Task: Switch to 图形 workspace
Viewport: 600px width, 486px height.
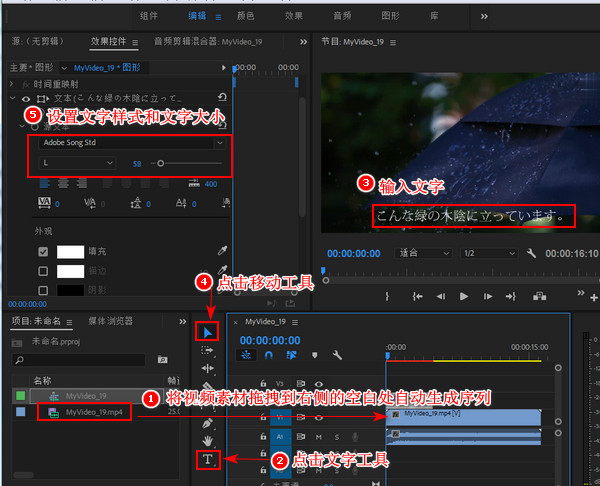Action: click(390, 16)
